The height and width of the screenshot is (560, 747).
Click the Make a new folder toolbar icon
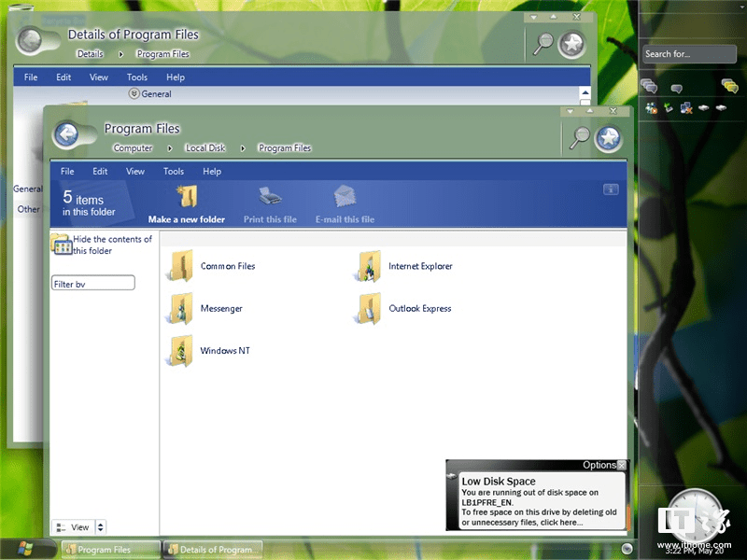click(187, 199)
